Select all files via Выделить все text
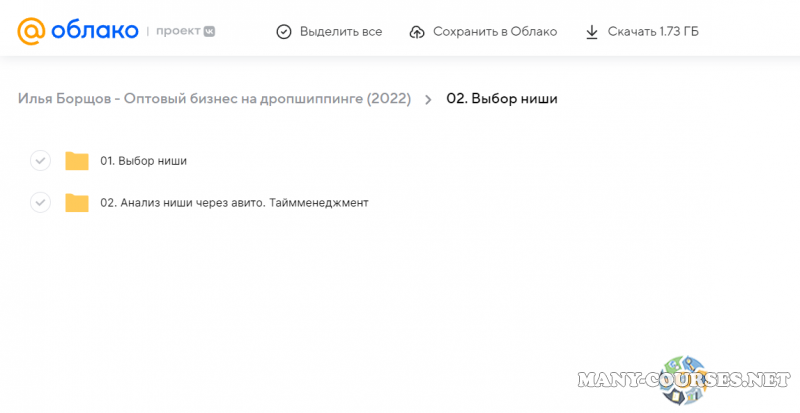800x413 pixels. [340, 32]
